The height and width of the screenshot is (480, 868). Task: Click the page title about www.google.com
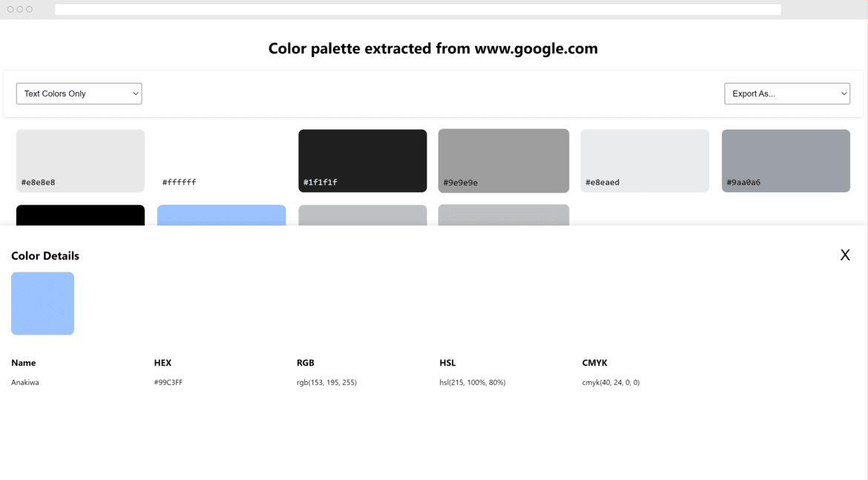coord(433,49)
